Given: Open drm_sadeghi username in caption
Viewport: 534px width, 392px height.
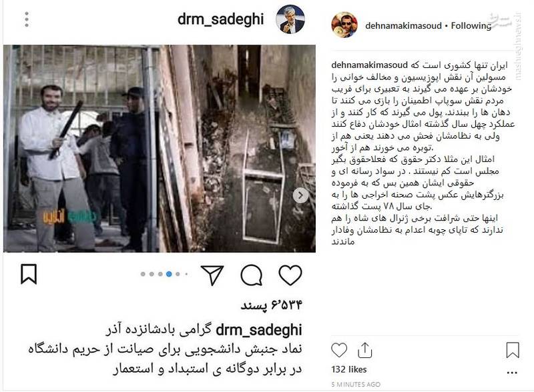Looking at the screenshot, I should click(x=259, y=330).
